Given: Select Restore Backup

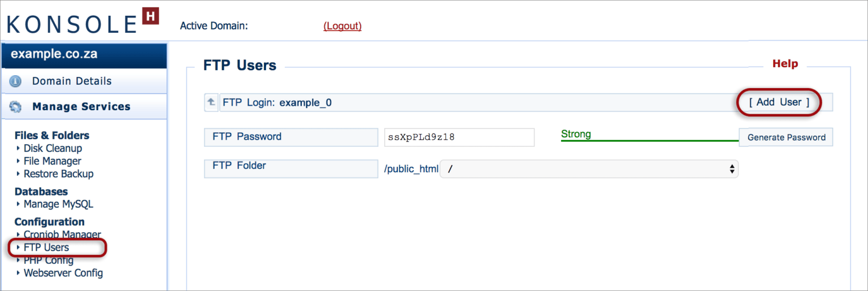Looking at the screenshot, I should 58,174.
